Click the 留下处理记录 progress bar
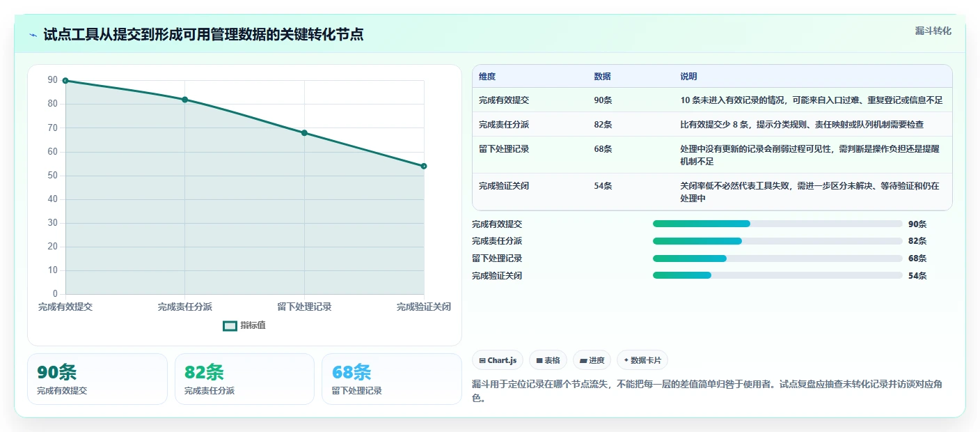Viewport: 980px width, 432px height. pyautogui.click(x=777, y=259)
